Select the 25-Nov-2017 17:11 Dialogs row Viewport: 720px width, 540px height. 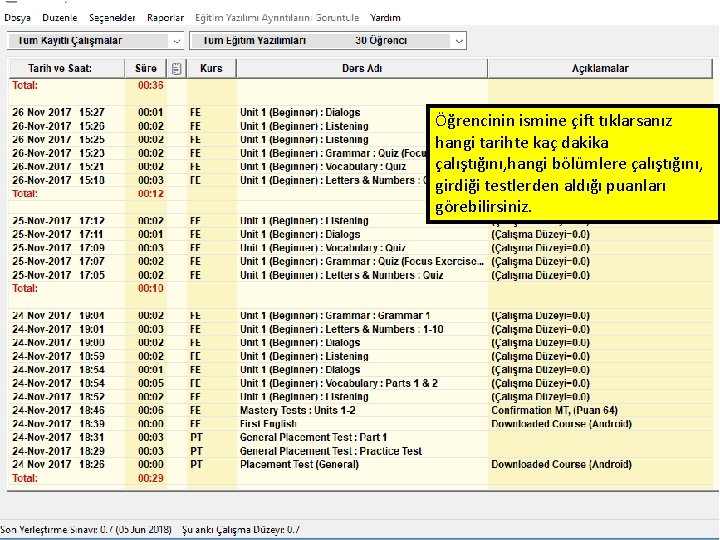coord(361,235)
